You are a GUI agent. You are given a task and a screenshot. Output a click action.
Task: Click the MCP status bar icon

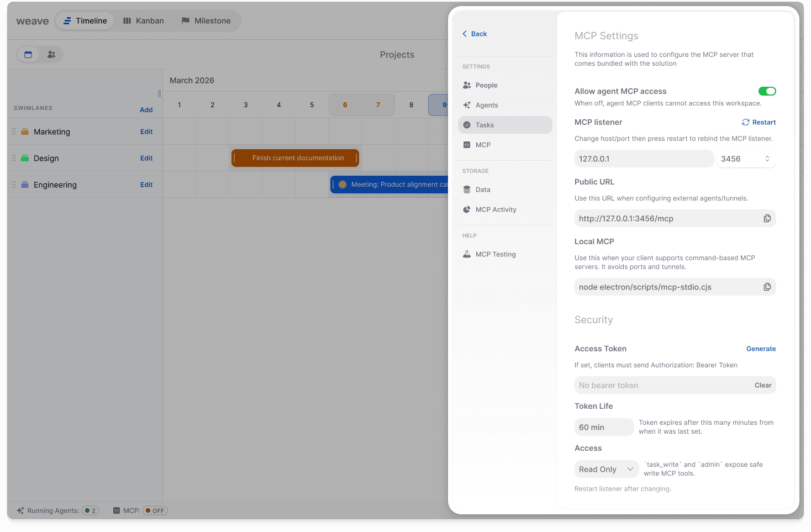click(x=117, y=510)
